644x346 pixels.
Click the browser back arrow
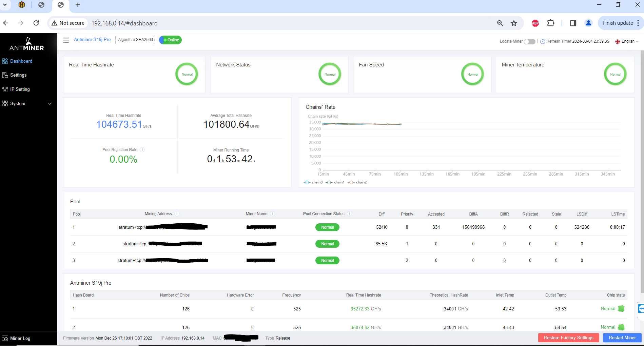[x=6, y=23]
